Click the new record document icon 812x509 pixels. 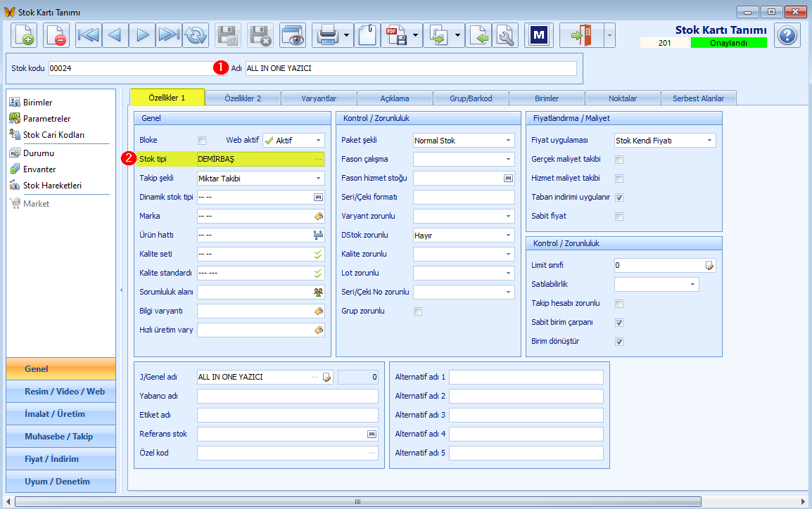click(x=24, y=35)
